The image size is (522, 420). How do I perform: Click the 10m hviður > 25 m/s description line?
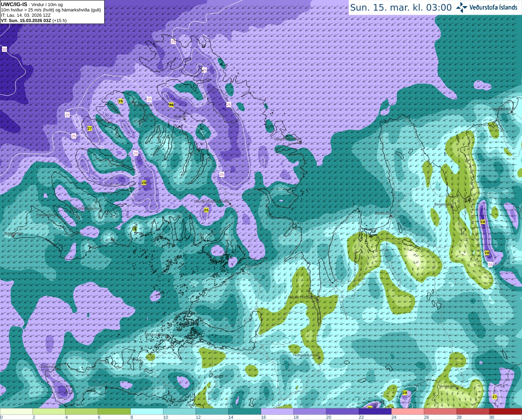click(51, 10)
